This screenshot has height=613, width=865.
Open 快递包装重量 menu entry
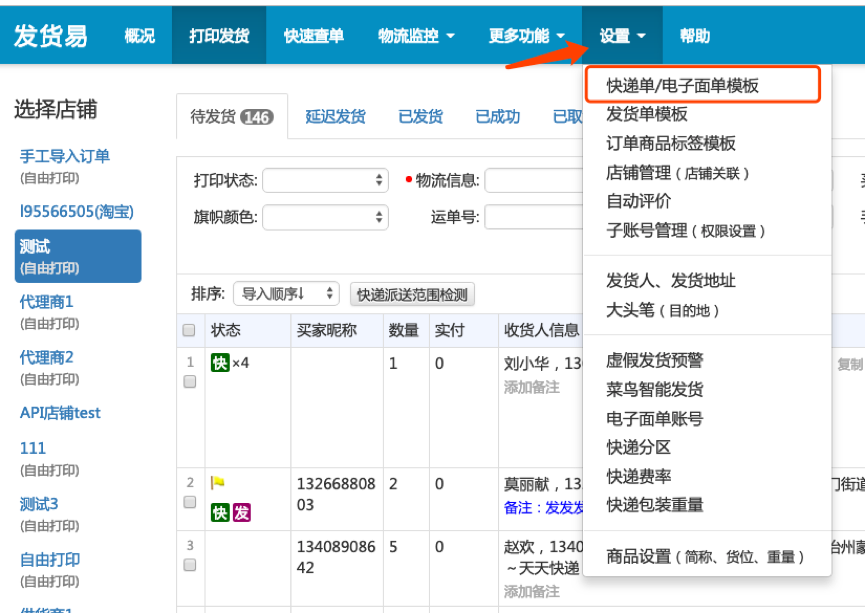point(655,505)
